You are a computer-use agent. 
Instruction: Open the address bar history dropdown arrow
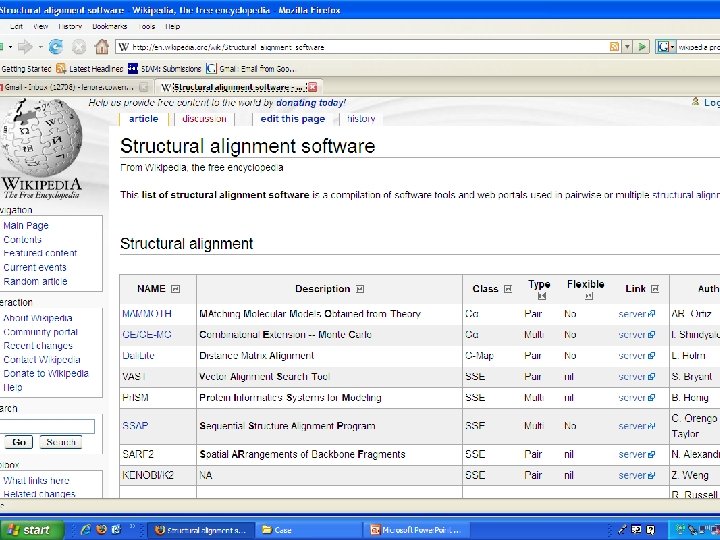coord(627,46)
